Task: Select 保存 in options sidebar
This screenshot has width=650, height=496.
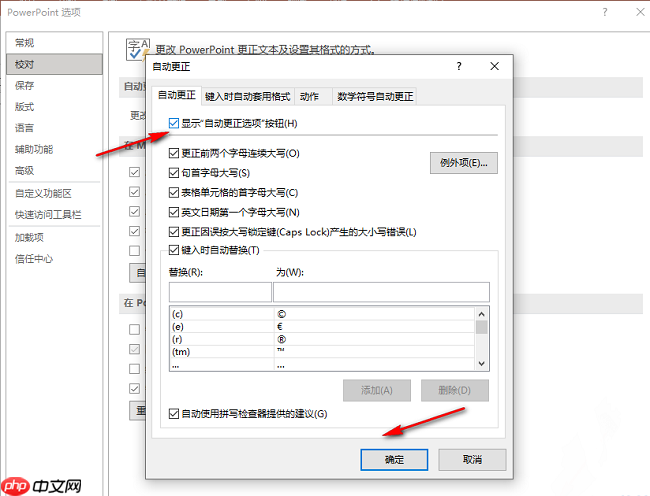Action: point(54,85)
